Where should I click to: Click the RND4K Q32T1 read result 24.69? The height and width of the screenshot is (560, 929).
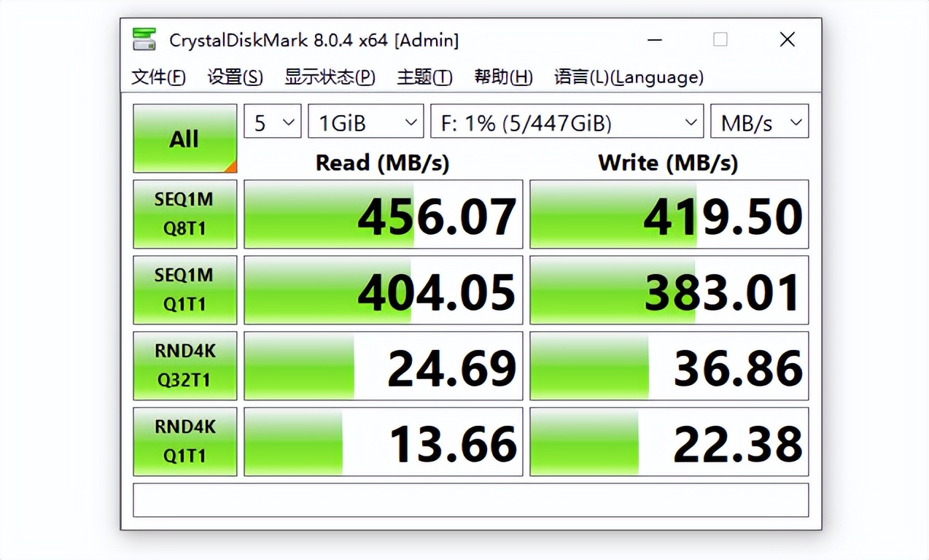pos(384,366)
